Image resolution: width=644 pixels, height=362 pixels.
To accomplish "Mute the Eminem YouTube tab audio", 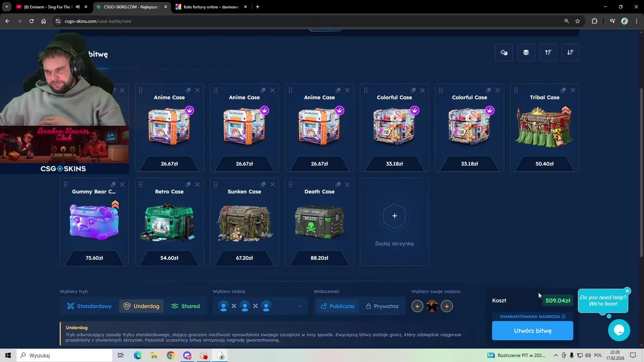I will coord(78,7).
